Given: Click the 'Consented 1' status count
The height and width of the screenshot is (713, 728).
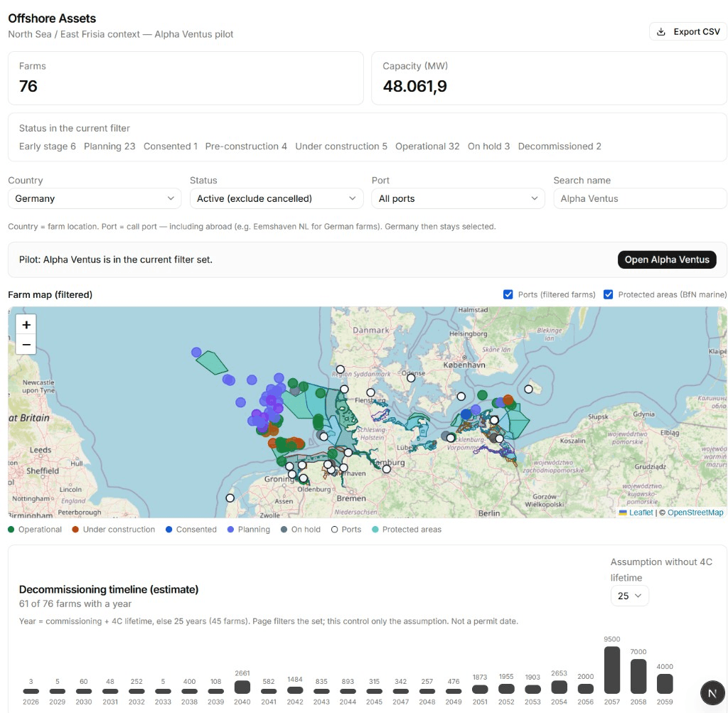Looking at the screenshot, I should pyautogui.click(x=171, y=146).
